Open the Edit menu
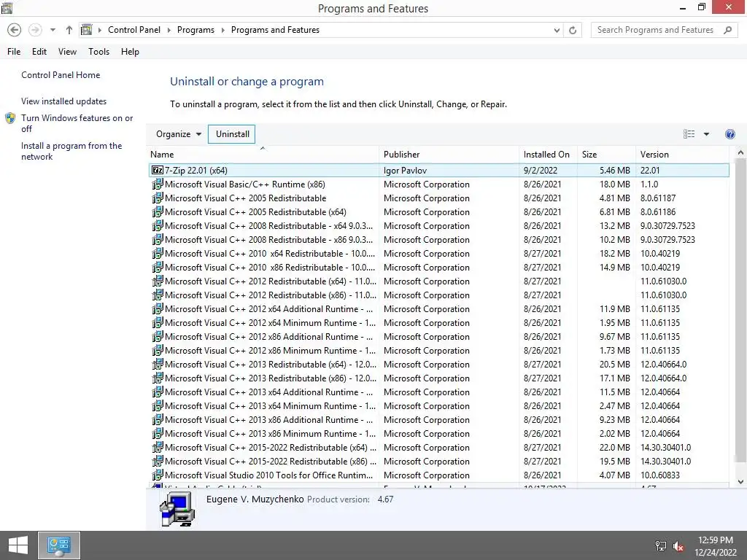 click(x=39, y=52)
